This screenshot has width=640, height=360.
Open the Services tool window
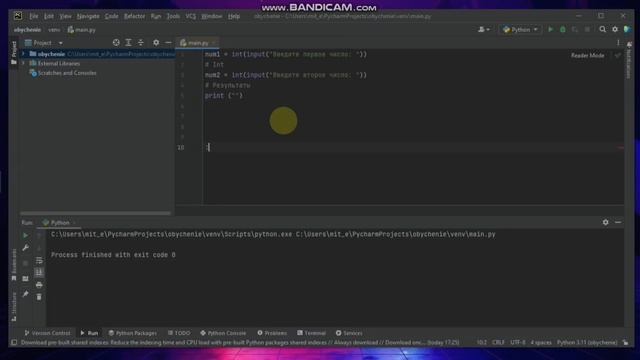pyautogui.click(x=349, y=333)
